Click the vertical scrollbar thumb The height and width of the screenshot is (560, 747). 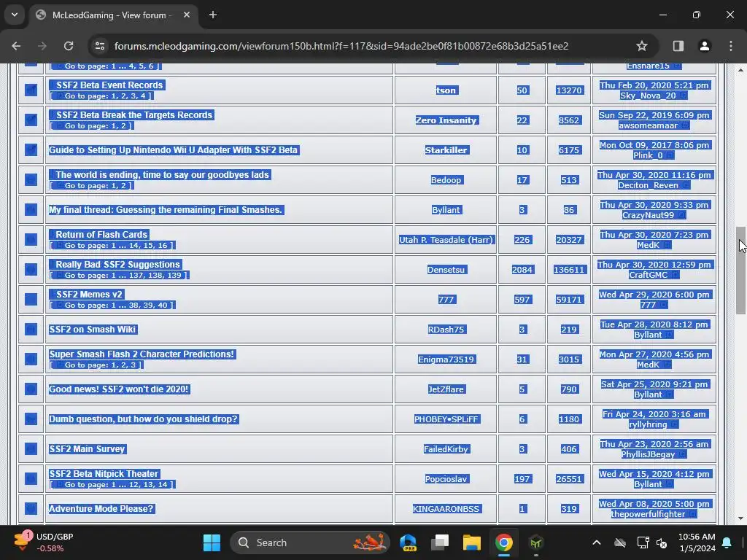click(x=740, y=270)
